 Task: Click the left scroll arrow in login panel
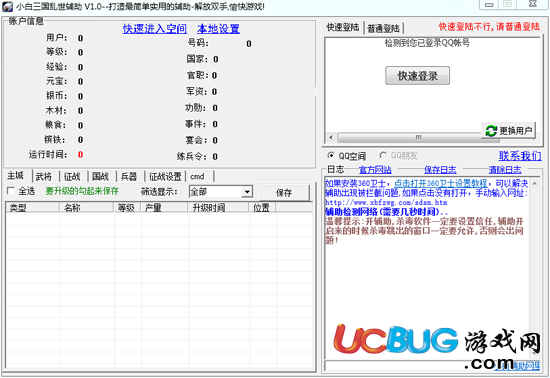[x=331, y=137]
